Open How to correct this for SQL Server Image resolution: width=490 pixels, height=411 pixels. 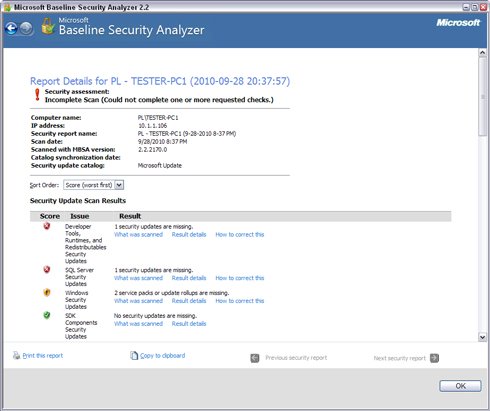[x=240, y=278]
